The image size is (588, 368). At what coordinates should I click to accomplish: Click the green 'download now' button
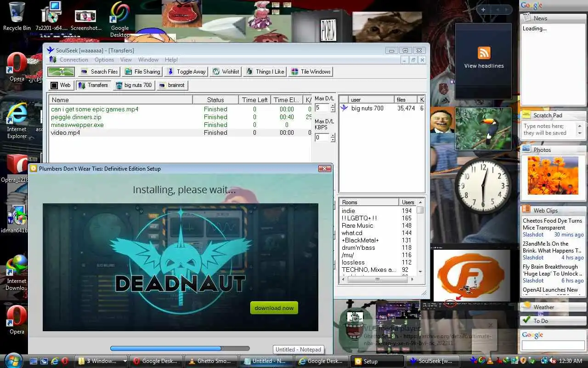click(x=274, y=308)
